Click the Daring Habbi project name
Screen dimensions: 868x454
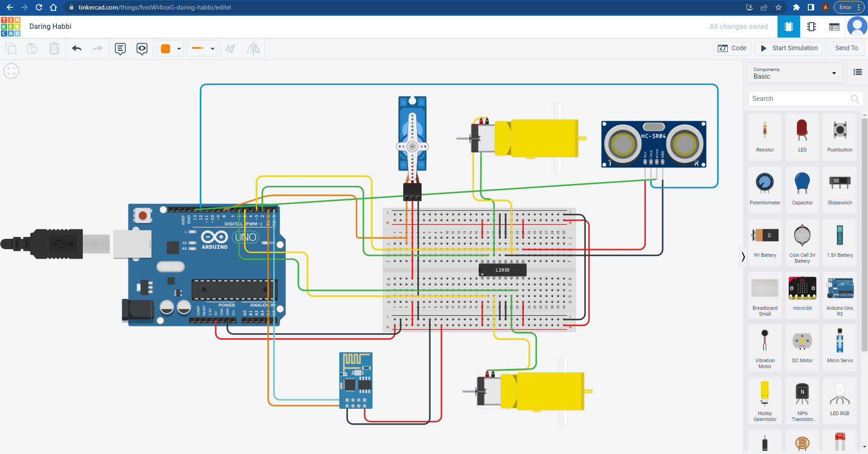coord(50,27)
